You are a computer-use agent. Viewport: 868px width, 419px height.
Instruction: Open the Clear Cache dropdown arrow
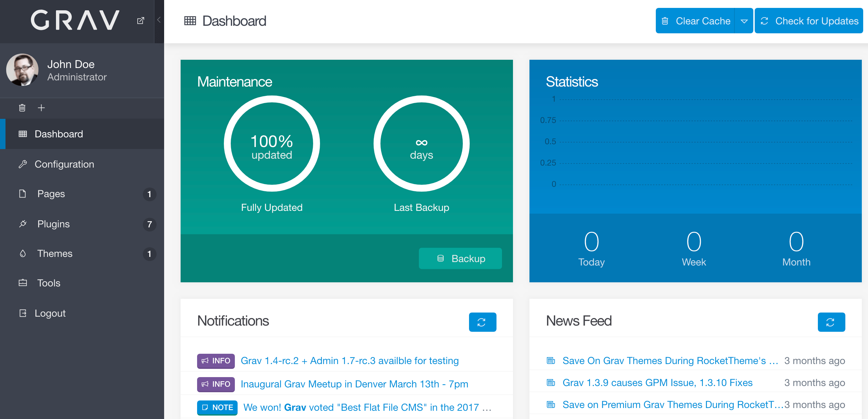click(744, 21)
